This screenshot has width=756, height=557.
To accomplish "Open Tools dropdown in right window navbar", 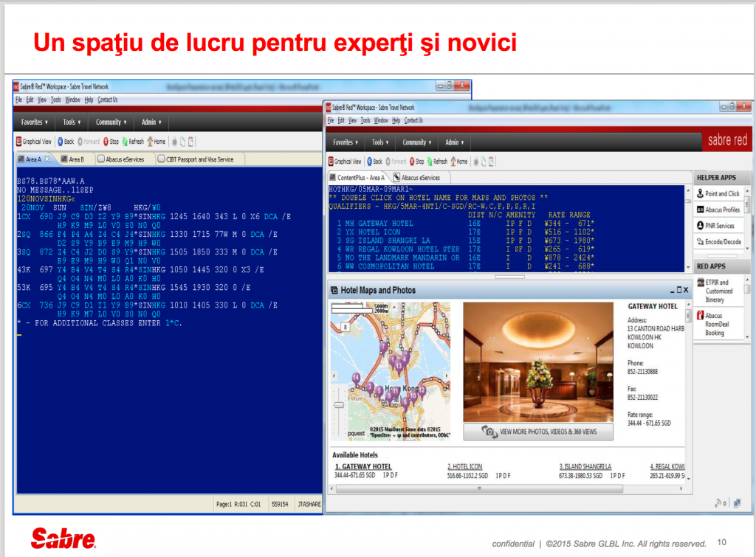I will pyautogui.click(x=380, y=142).
